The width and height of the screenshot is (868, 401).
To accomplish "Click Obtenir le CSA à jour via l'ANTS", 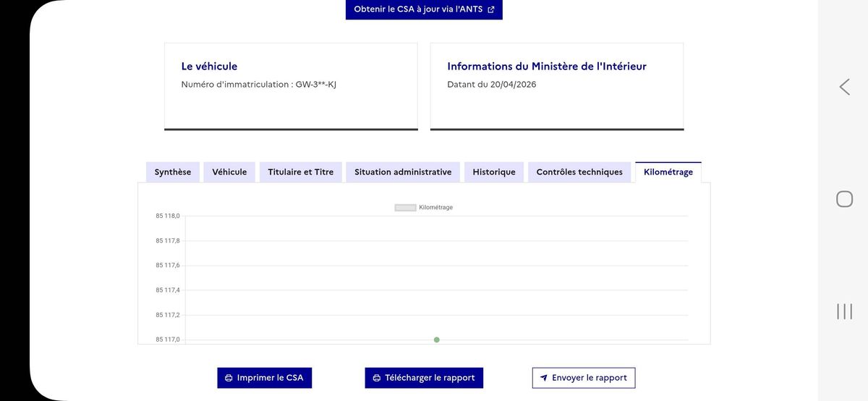I will (x=424, y=9).
